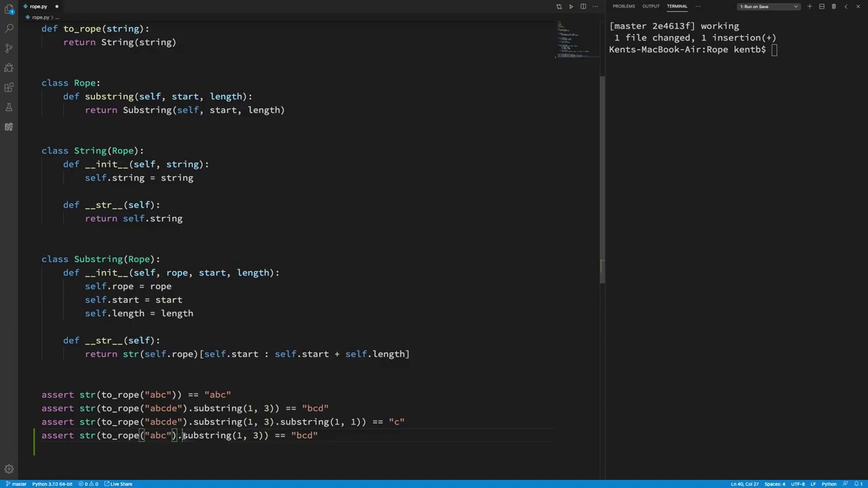Switch to the OUTPUT panel tab
868x488 pixels.
650,6
